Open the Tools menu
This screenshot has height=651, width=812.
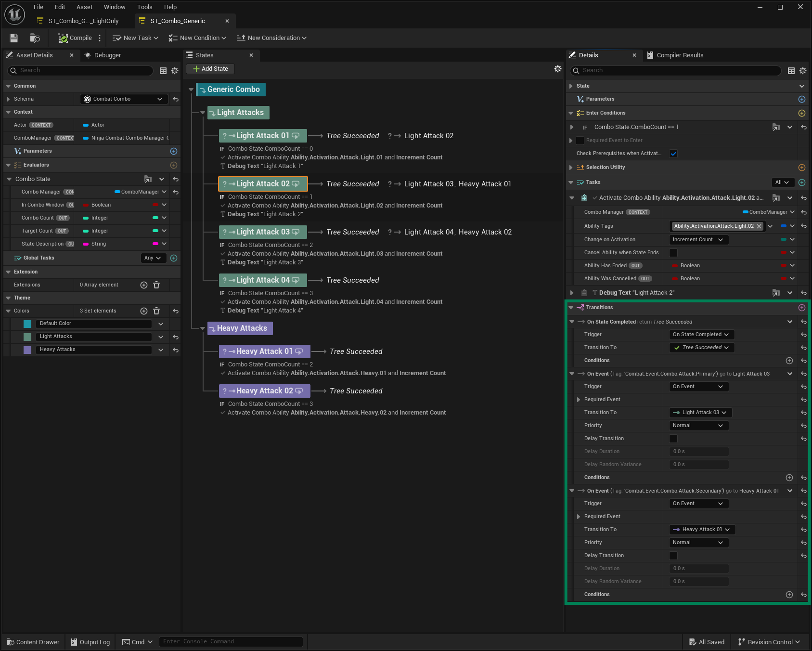click(144, 7)
